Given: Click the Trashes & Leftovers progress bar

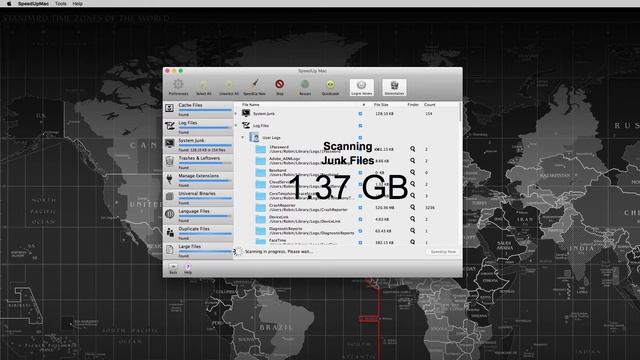Looking at the screenshot, I should point(205,163).
